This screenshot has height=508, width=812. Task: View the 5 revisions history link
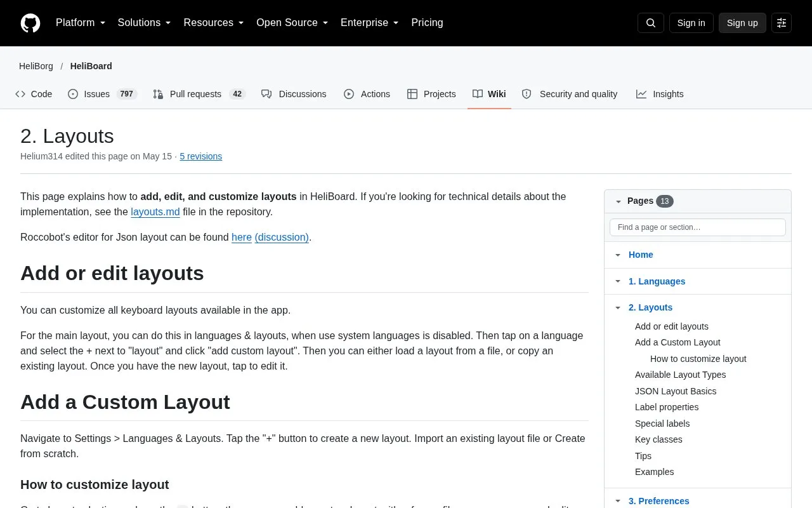[x=200, y=156]
